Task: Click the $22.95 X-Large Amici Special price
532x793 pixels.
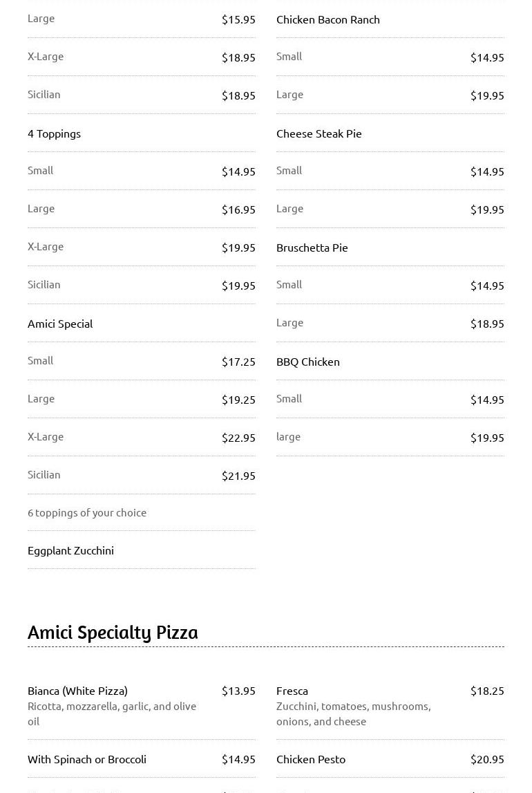Action: click(x=238, y=438)
